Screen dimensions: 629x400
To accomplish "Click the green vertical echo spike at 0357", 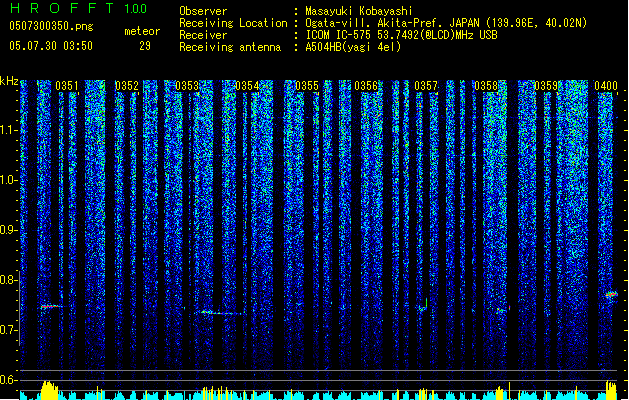I will click(x=426, y=303).
